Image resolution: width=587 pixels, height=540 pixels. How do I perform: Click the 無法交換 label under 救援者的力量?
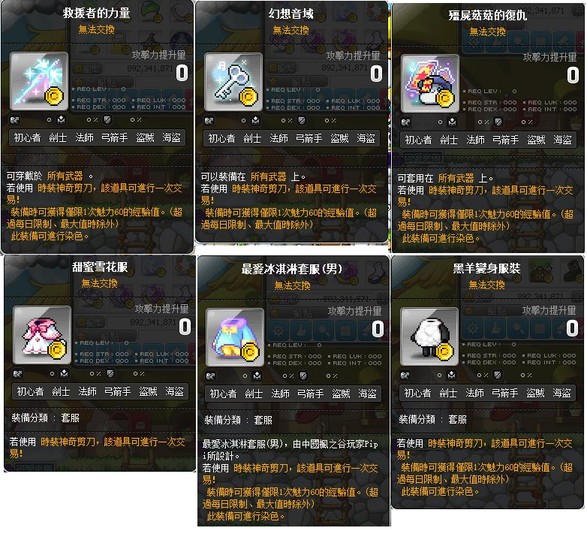point(96,30)
